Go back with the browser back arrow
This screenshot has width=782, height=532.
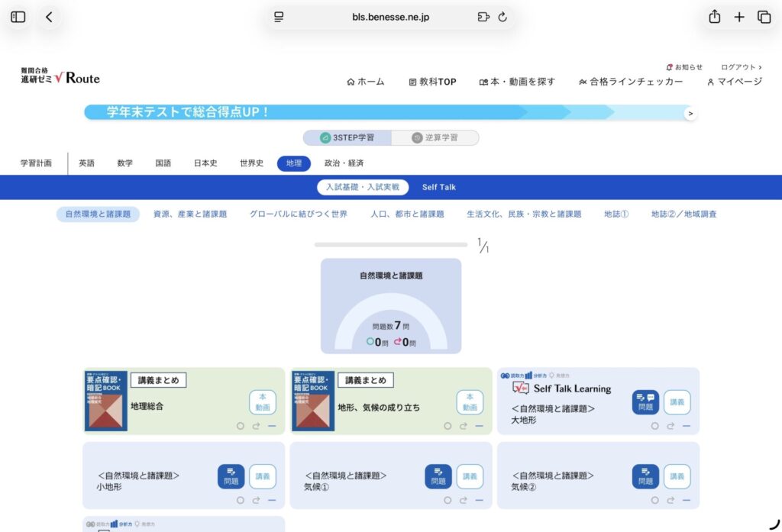pyautogui.click(x=49, y=17)
